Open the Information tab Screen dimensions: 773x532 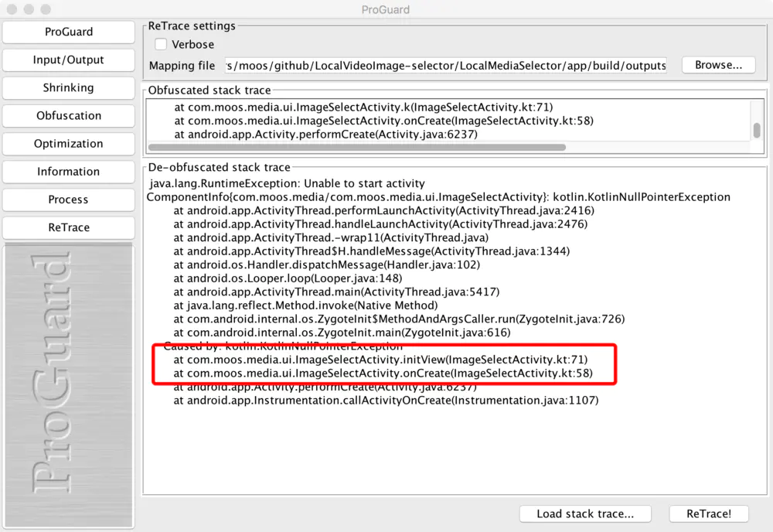(69, 172)
